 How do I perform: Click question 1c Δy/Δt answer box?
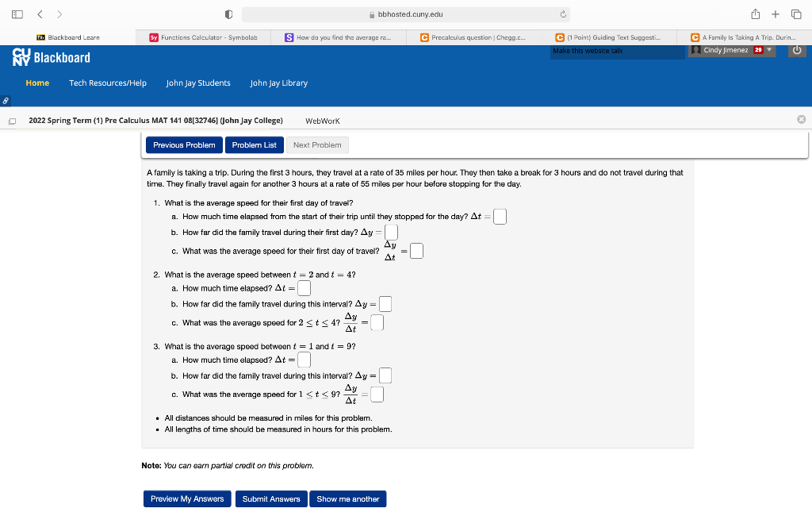coord(416,251)
